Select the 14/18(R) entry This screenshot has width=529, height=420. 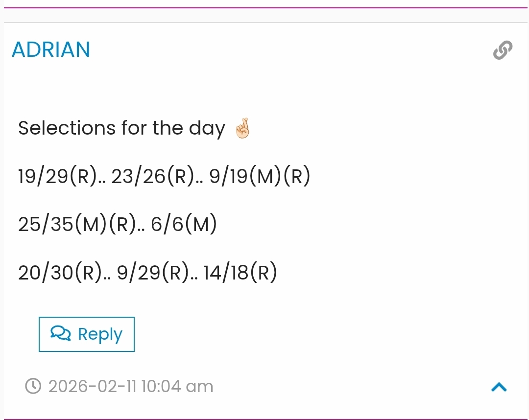(240, 272)
